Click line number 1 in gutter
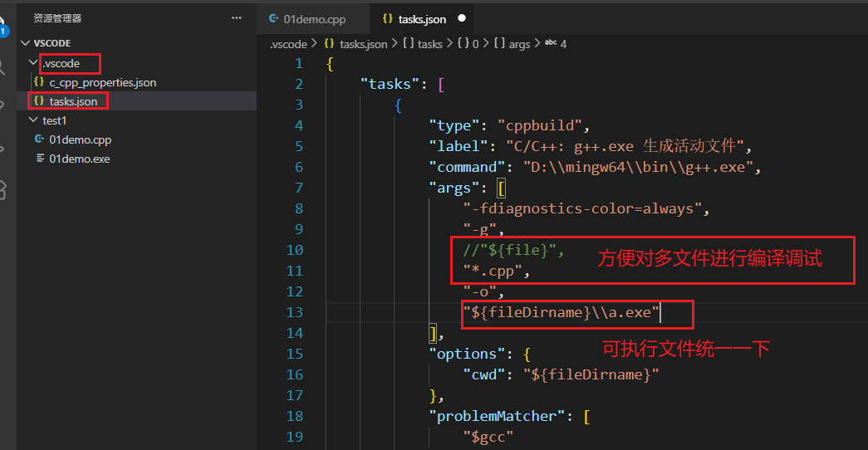The height and width of the screenshot is (450, 868). [x=299, y=64]
